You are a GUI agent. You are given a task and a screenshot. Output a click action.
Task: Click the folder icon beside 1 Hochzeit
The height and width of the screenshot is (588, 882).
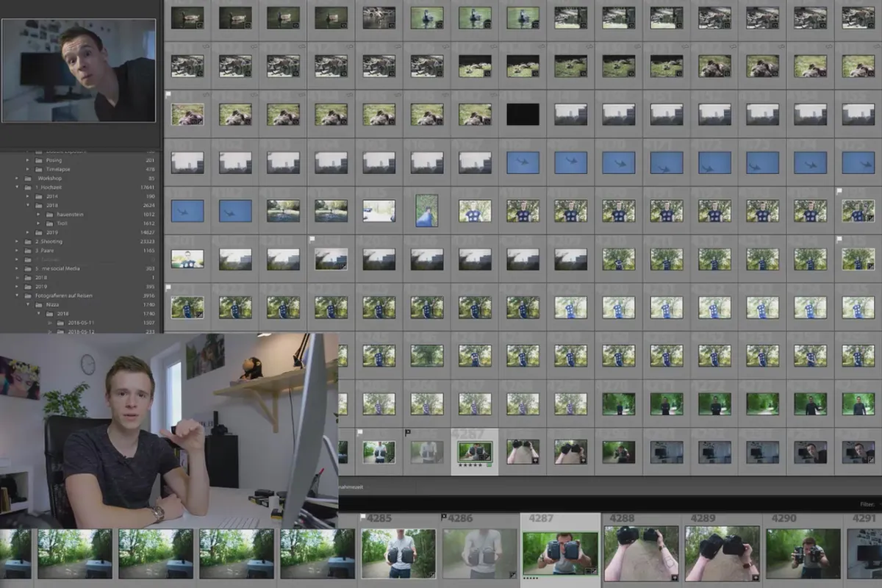28,187
